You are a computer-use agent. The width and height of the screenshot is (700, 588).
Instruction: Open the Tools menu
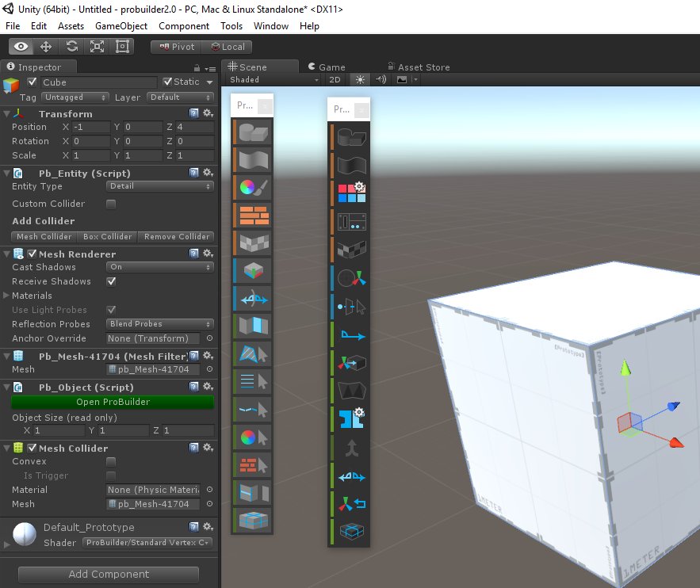231,26
